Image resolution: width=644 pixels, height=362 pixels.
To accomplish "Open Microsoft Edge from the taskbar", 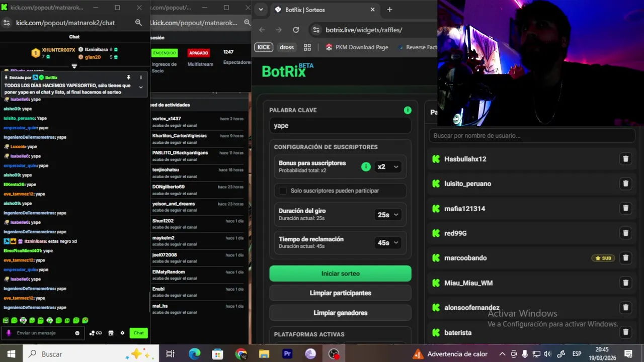I will [194, 354].
